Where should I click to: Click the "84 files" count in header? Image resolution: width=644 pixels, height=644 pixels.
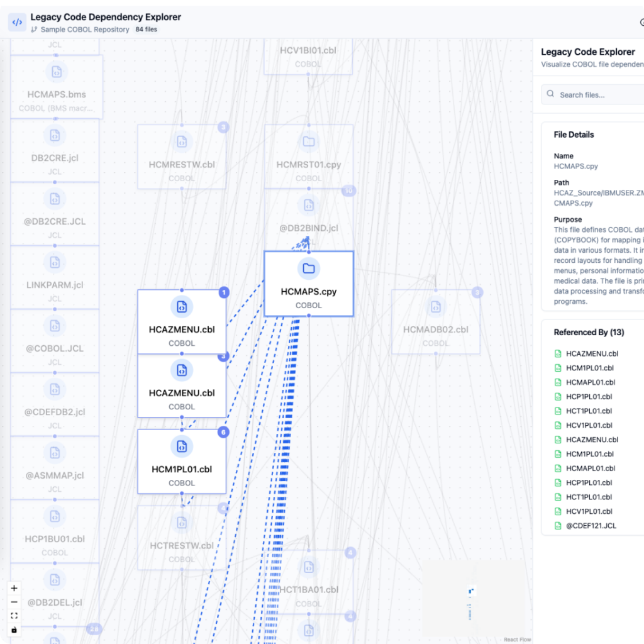tap(146, 30)
